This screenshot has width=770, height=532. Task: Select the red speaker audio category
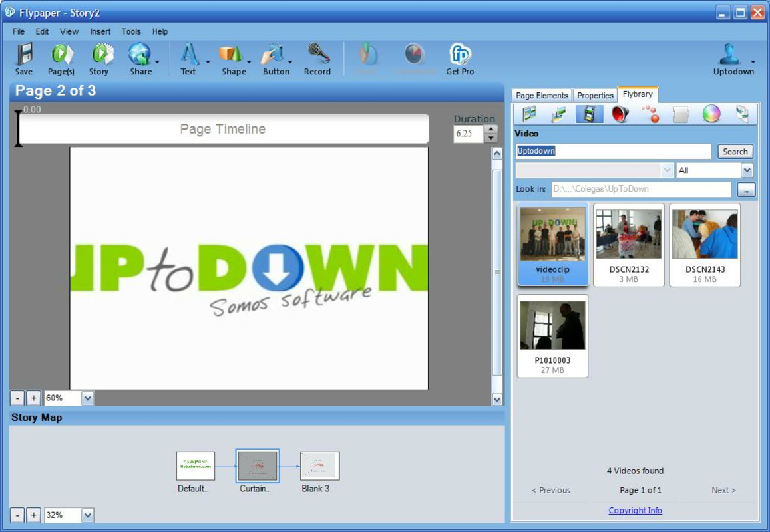point(620,114)
